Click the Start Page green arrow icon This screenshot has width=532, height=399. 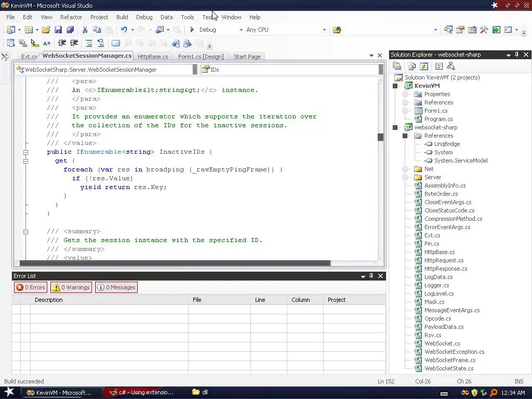[496, 30]
